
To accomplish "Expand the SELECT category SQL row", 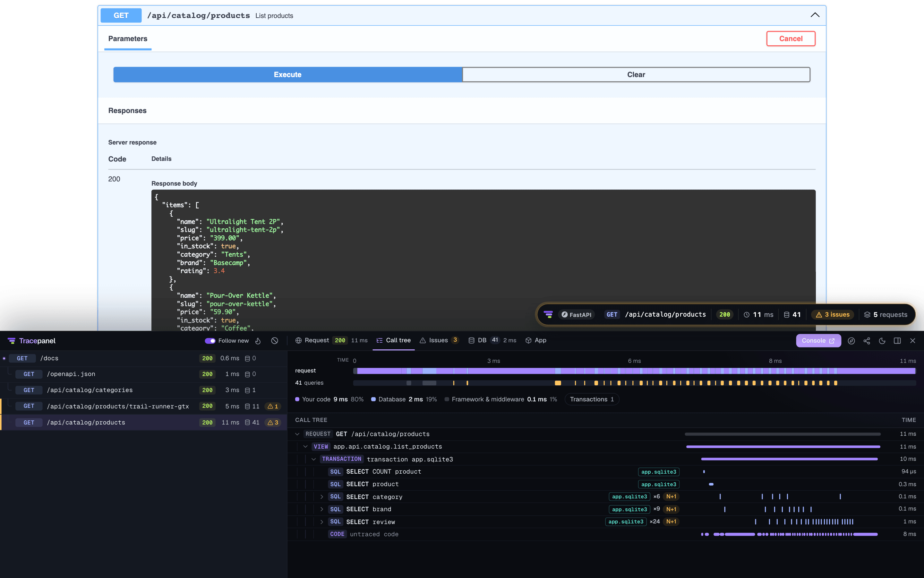I will pos(321,496).
